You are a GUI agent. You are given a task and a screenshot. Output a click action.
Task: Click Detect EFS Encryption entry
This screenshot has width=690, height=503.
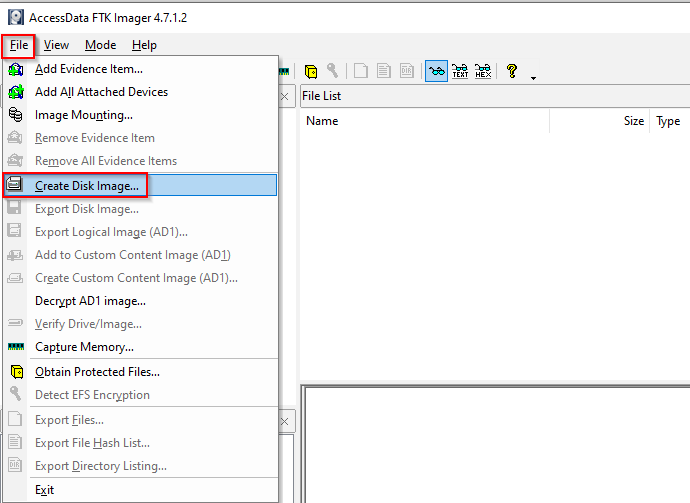coord(141,395)
